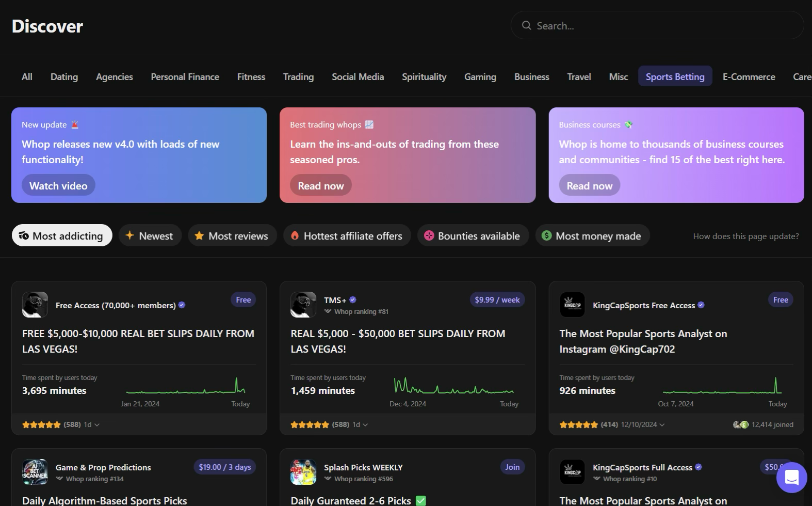Image resolution: width=812 pixels, height=506 pixels.
Task: Open the E-Commerce category tab
Action: point(749,76)
